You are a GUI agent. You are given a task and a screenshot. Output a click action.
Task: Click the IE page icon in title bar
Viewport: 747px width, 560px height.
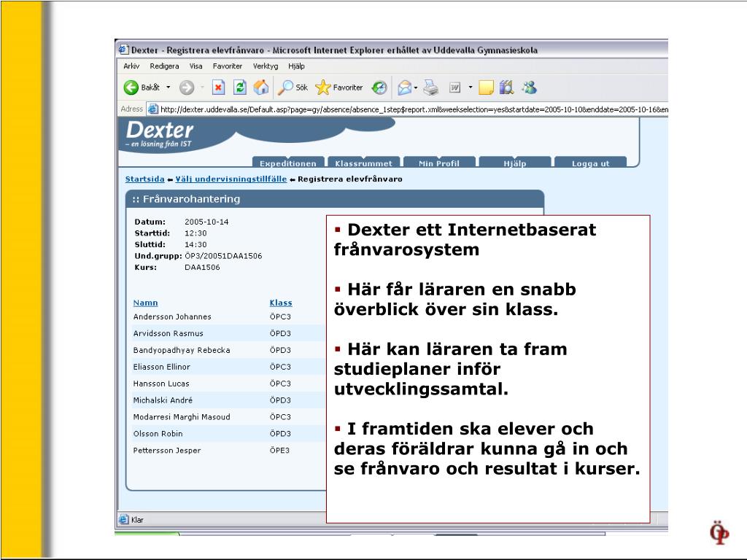point(123,50)
